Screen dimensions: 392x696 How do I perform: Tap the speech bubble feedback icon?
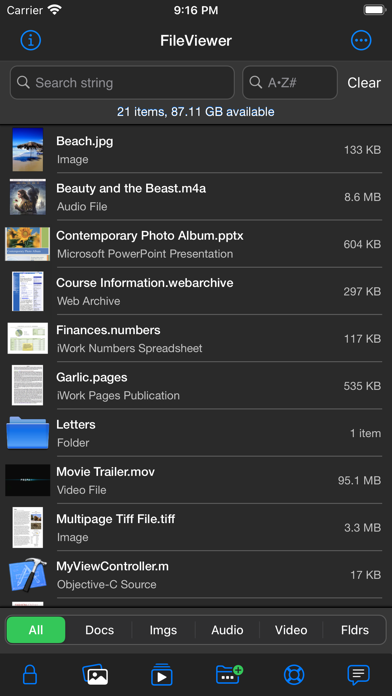tap(358, 675)
